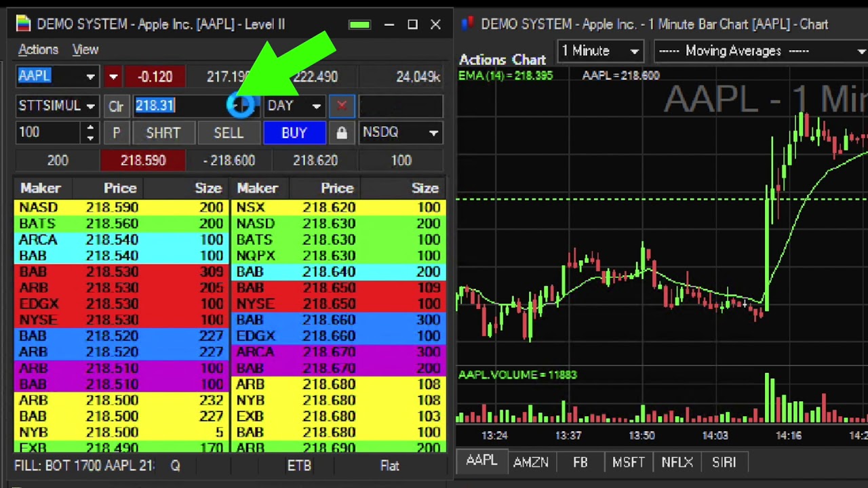Toggle the padlock icon next to BUY
The width and height of the screenshot is (868, 488).
pos(342,133)
